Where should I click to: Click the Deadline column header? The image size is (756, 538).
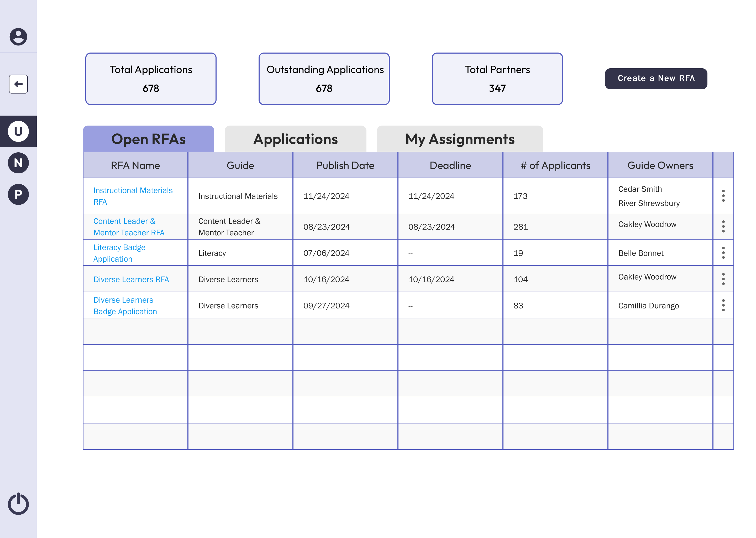(450, 165)
